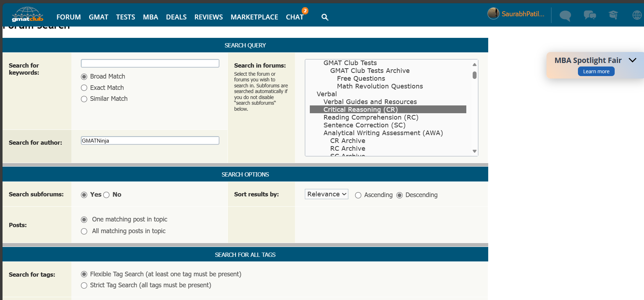Screen dimensions: 644x300
Task: Select Critical Reasoning (CR) forum
Action: point(388,110)
